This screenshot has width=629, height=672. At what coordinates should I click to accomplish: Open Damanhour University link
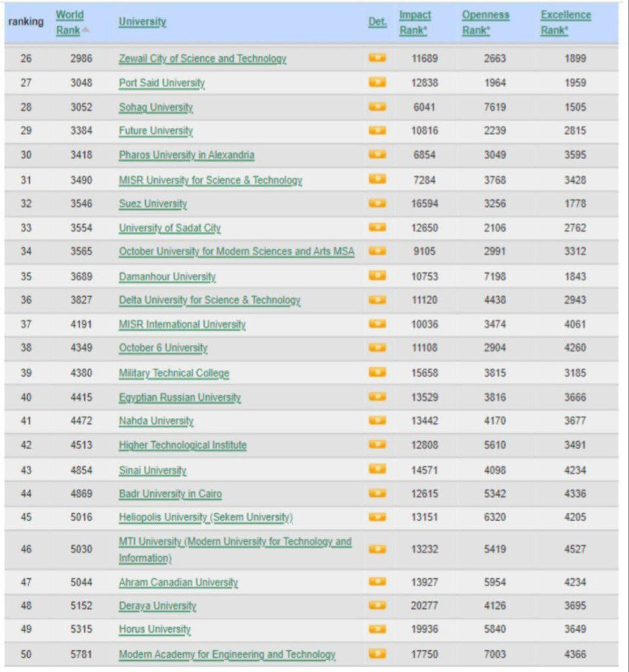click(167, 276)
